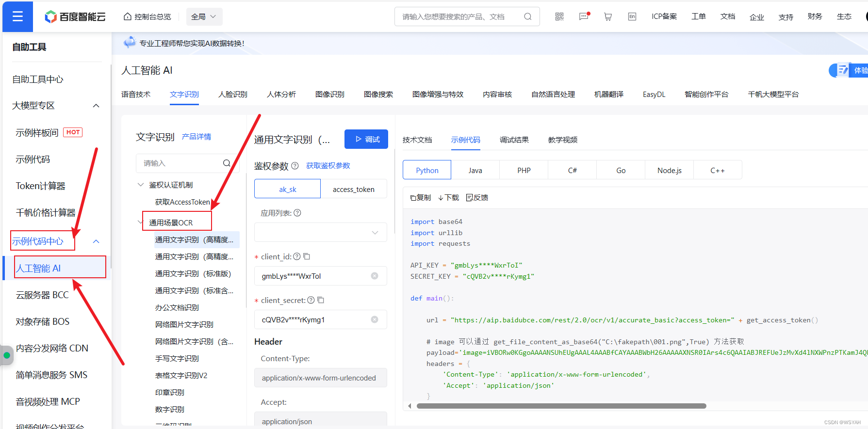
Task: Open the 全局 region dropdown
Action: point(204,16)
